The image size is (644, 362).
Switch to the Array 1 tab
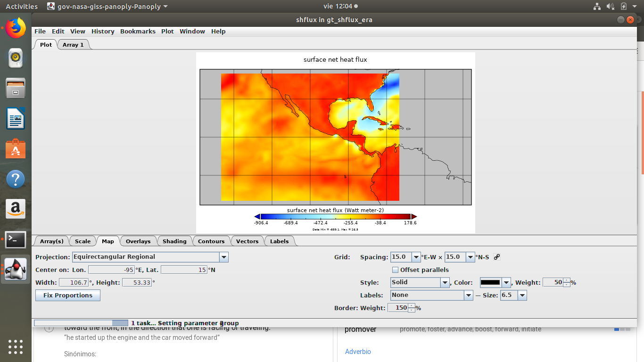tap(73, 45)
